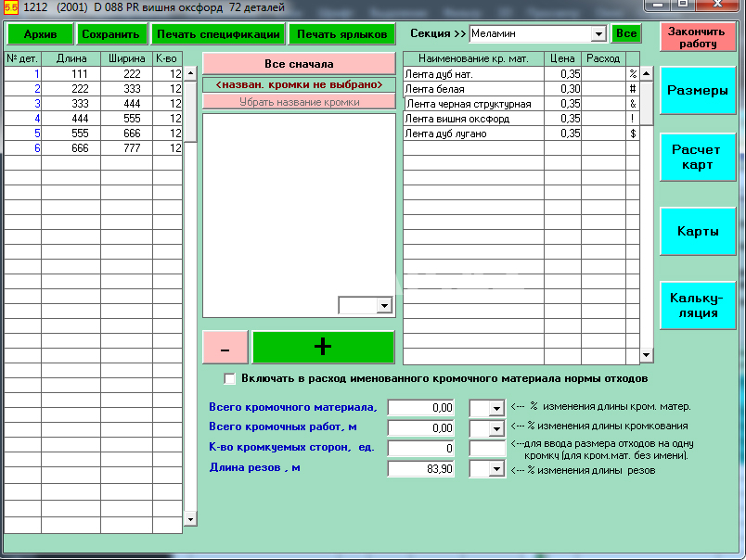Click the К-во кромкуемых сторон input field
The image size is (746, 560).
tap(420, 449)
